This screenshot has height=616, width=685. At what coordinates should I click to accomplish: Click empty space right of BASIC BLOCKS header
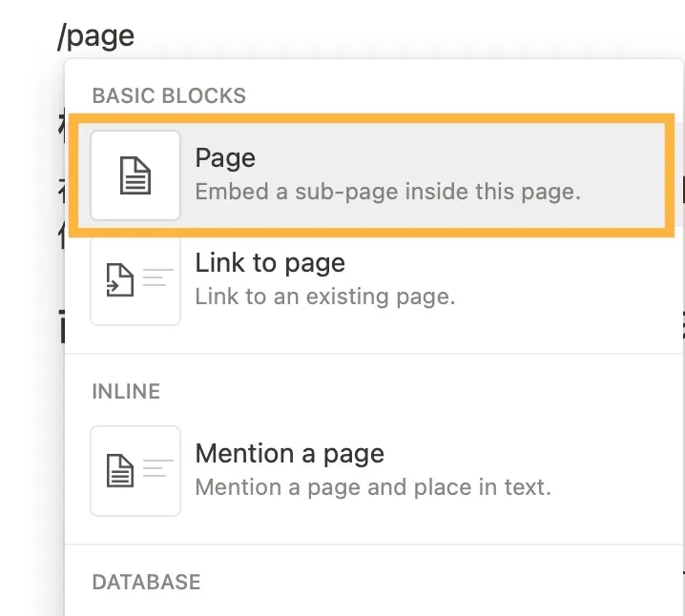458,96
